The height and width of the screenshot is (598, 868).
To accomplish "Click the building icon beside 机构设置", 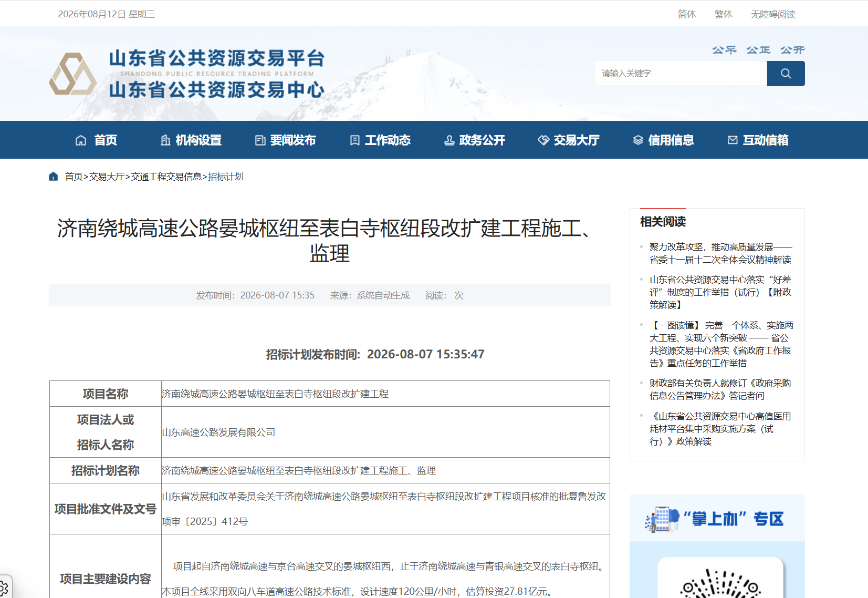I will click(165, 140).
